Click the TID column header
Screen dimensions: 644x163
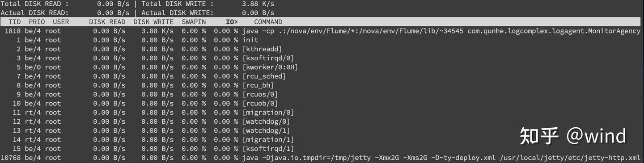coord(14,21)
